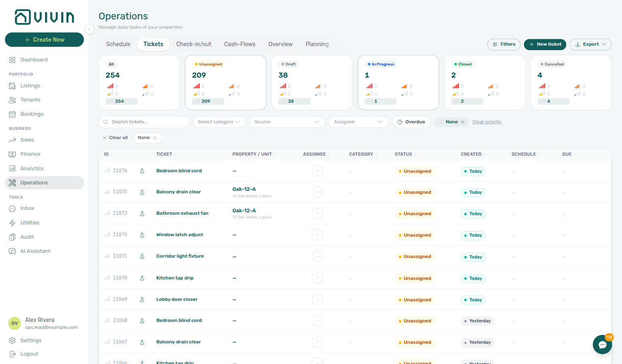Open Bookings calendar icon

click(13, 114)
